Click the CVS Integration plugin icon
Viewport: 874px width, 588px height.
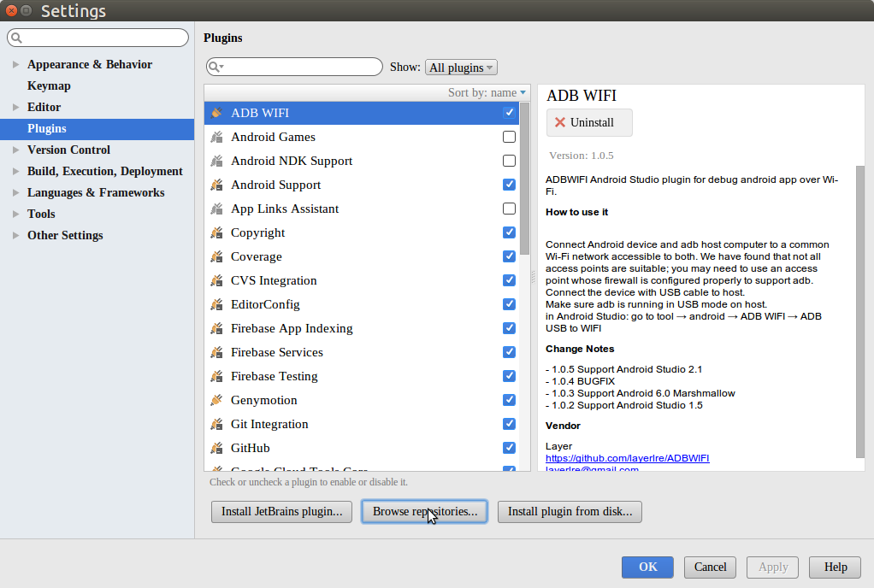(x=217, y=280)
